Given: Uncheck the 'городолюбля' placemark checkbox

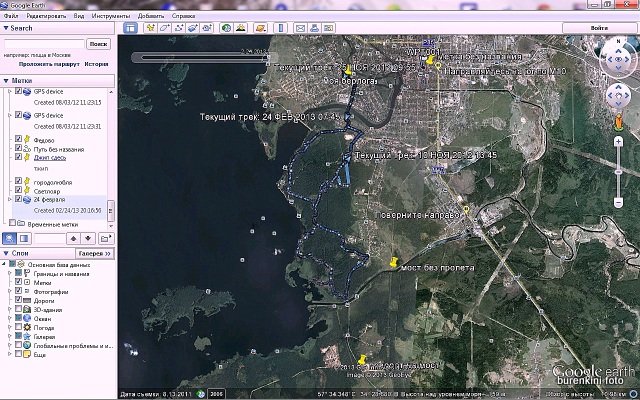Looking at the screenshot, I should click(18, 181).
